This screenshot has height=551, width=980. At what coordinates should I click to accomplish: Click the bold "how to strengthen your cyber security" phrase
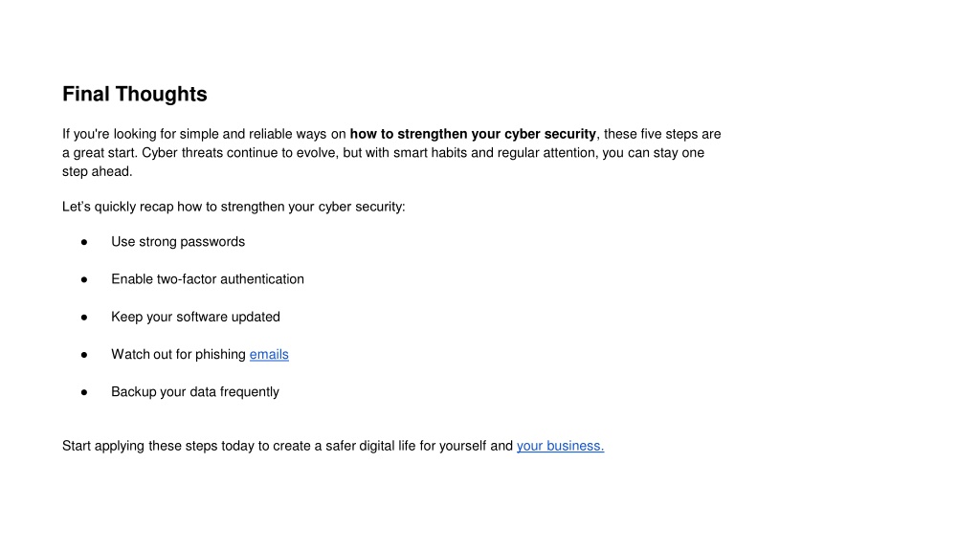[x=473, y=134]
